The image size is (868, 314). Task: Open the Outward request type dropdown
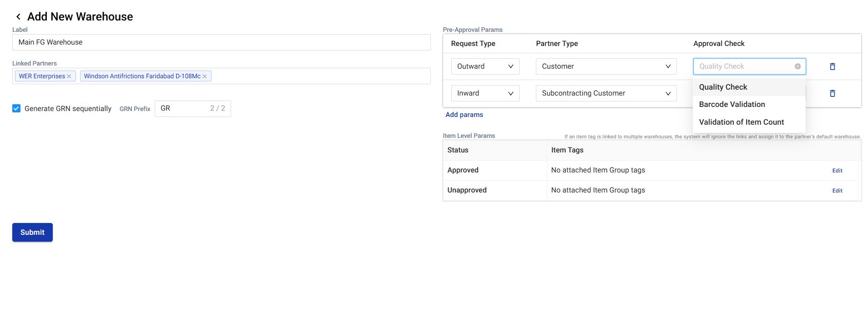(x=485, y=66)
